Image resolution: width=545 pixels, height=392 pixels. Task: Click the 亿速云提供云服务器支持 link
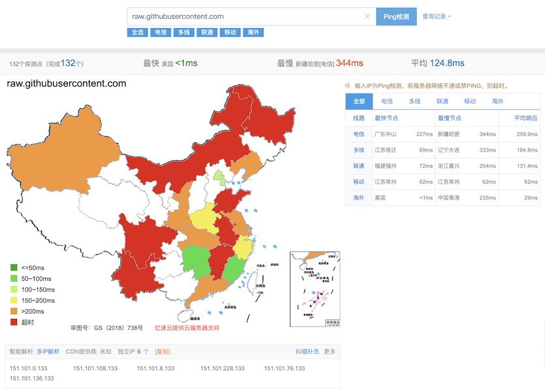pos(186,327)
